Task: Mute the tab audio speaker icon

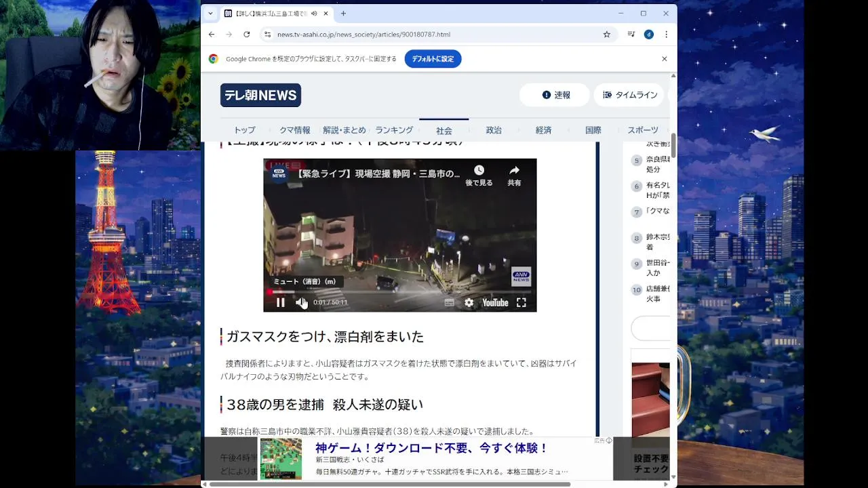Action: tap(314, 14)
